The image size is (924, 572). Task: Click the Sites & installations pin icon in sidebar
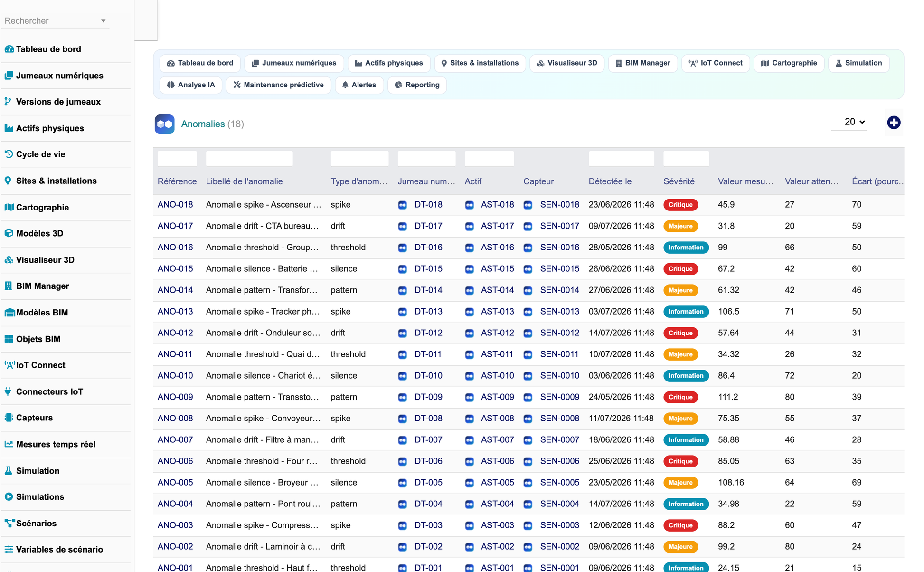coord(8,181)
